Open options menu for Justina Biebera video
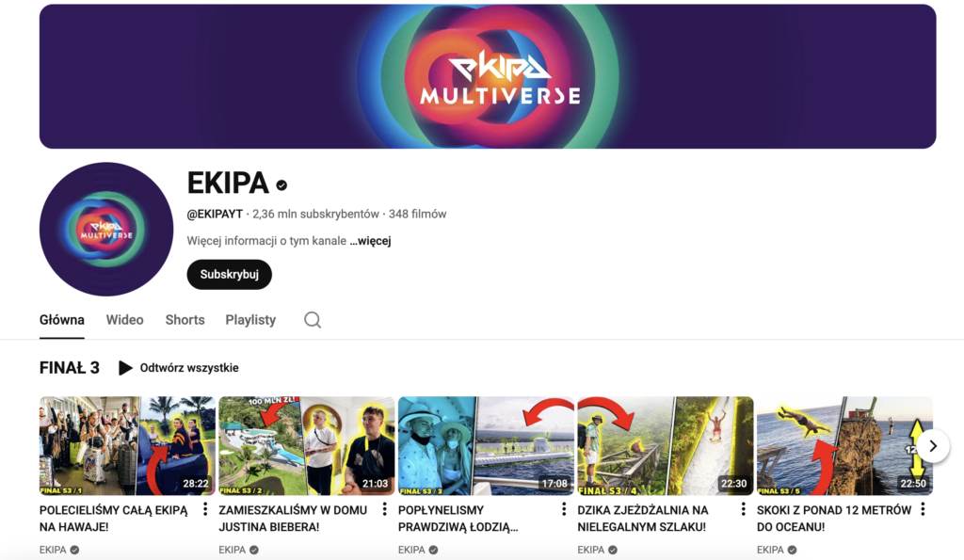Screen dimensions: 964x560 (385, 509)
